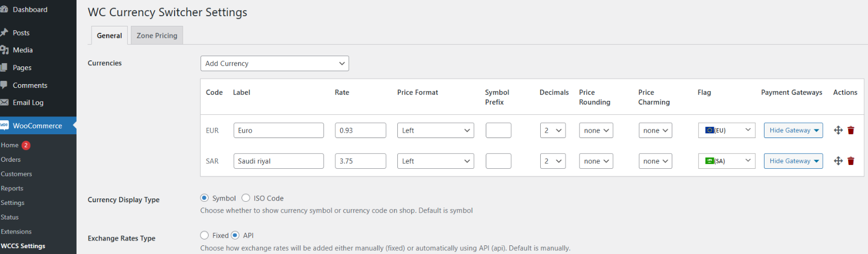Open the Customers submenu link
Image resolution: width=868 pixels, height=254 pixels.
pos(16,174)
